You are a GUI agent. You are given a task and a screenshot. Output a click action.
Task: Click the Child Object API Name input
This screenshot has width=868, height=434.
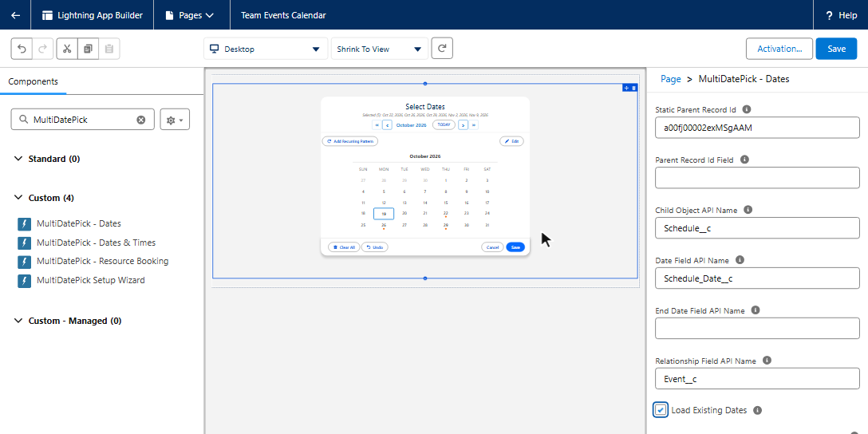[757, 228]
